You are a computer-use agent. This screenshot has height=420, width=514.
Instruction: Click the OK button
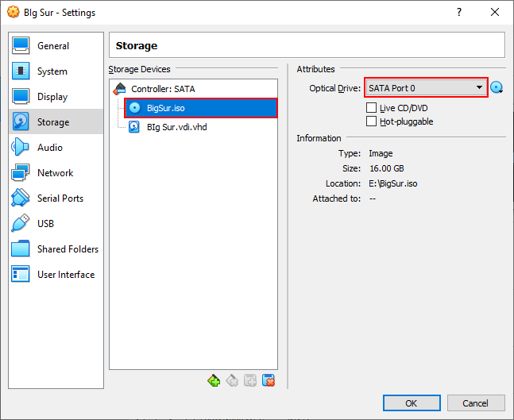412,403
